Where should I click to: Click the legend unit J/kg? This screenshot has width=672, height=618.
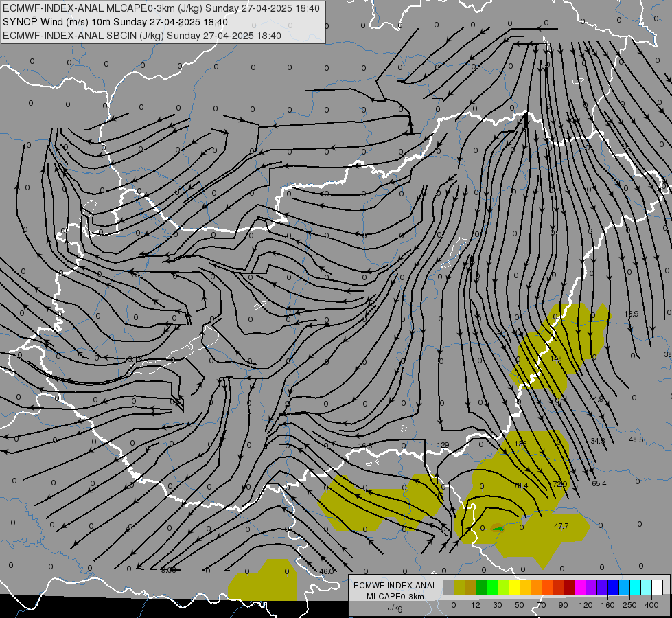[395, 608]
